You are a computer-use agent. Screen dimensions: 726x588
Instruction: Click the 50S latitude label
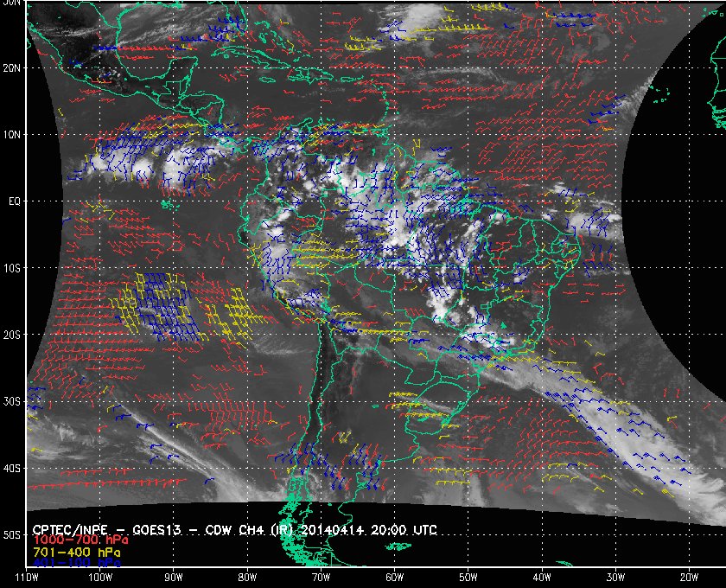(12, 535)
